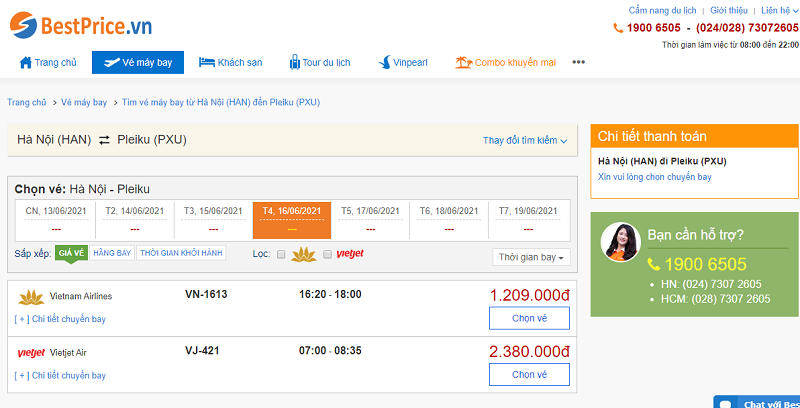Screen dimensions: 800x408
Task: Expand Chi tiết chuyến bay for Vietnam Airlines
Action: 60,319
